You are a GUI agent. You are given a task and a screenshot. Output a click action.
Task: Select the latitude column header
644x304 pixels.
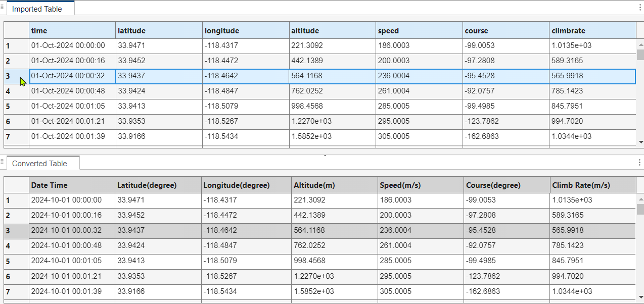click(159, 30)
